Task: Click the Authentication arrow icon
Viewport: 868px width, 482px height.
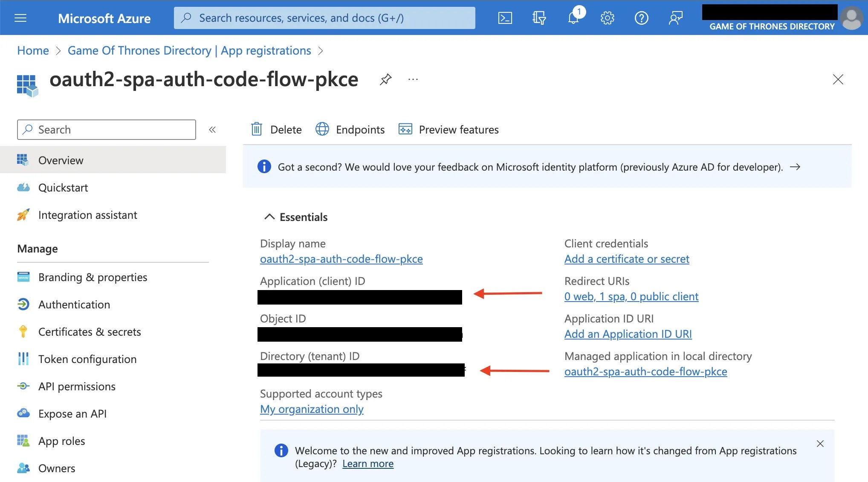Action: tap(23, 304)
